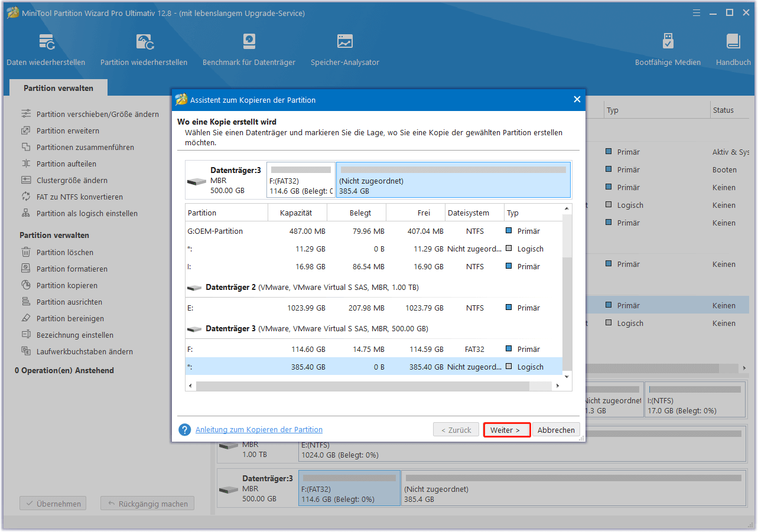
Task: Click Partition löschen trash icon
Action: pyautogui.click(x=26, y=252)
